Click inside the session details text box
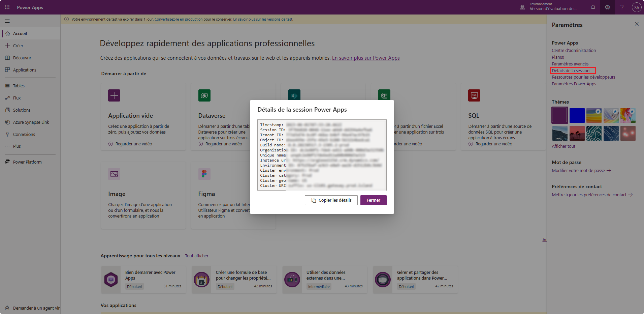 322,155
